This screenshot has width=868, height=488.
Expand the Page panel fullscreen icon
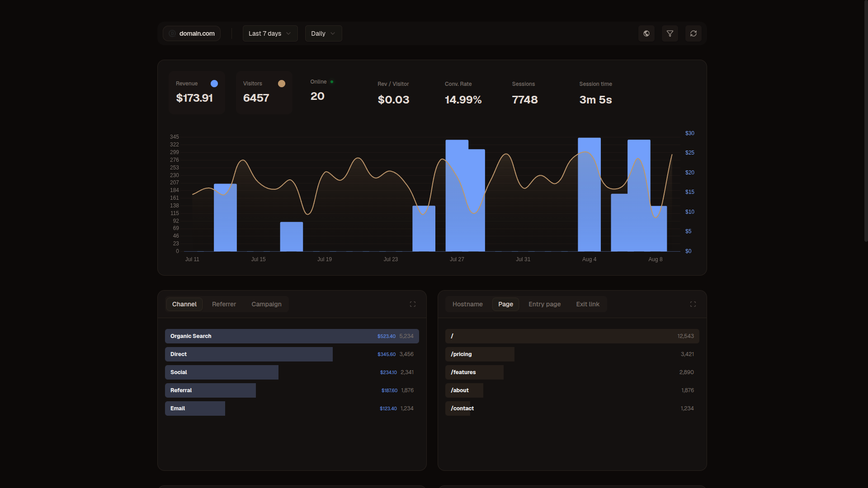pyautogui.click(x=693, y=304)
